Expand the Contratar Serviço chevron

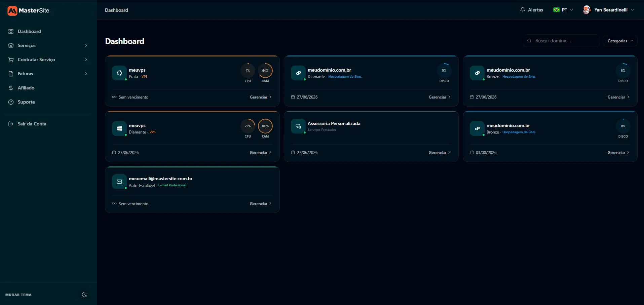click(86, 60)
